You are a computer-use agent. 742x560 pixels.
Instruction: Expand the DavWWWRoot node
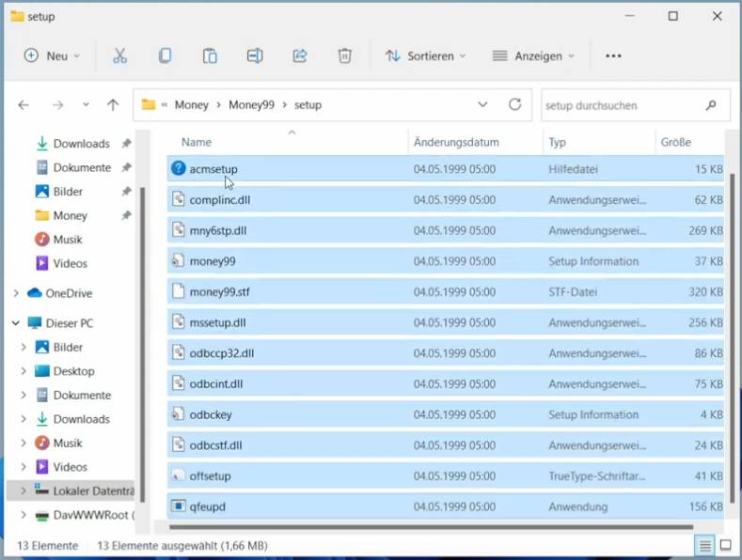24,515
